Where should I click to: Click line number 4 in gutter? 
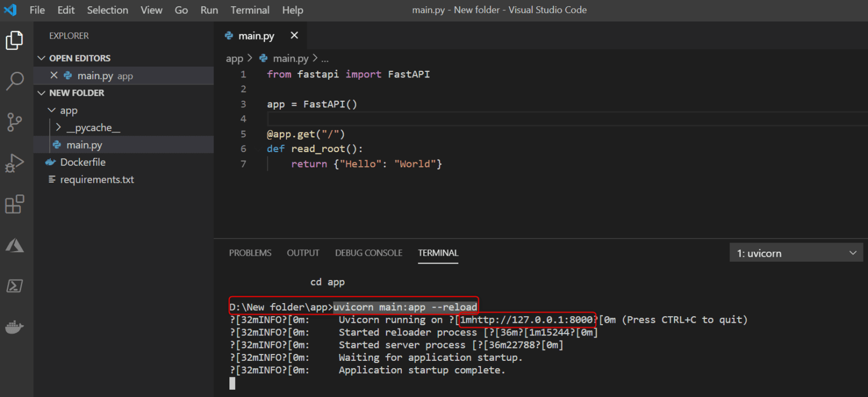pos(243,119)
